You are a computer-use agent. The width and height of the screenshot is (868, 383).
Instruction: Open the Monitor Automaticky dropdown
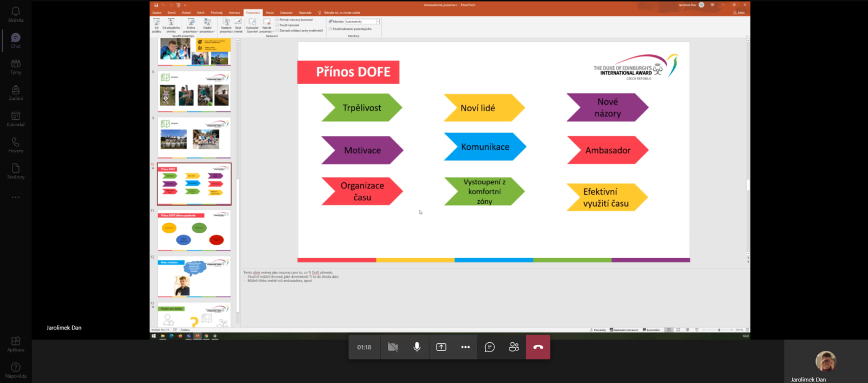pos(378,22)
